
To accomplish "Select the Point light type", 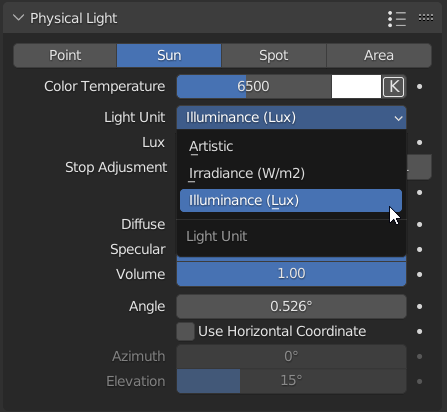I will [x=65, y=55].
